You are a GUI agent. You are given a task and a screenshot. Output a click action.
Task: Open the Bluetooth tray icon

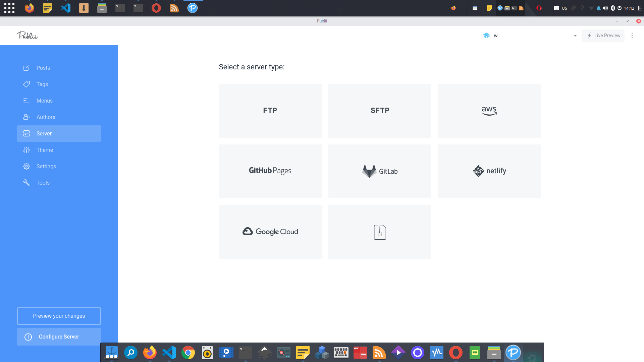(613, 8)
